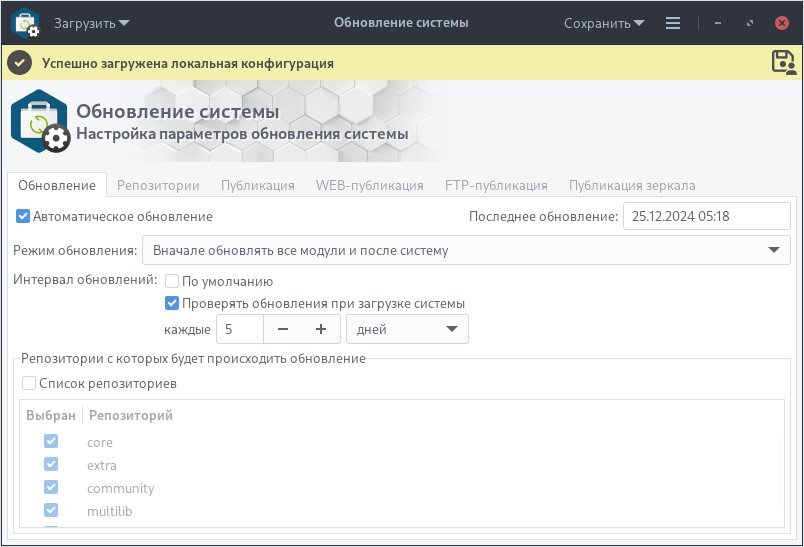Toggle the core repository checkbox
804x547 pixels.
click(x=51, y=441)
